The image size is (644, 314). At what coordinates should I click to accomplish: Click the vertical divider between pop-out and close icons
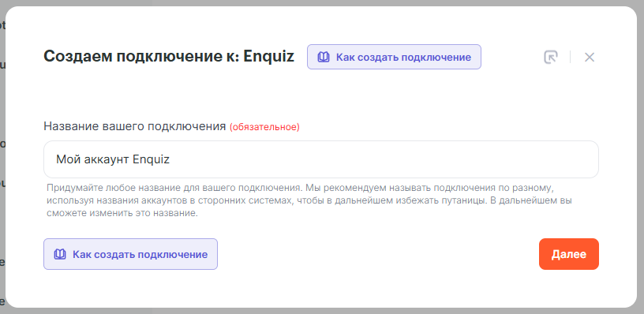click(570, 57)
